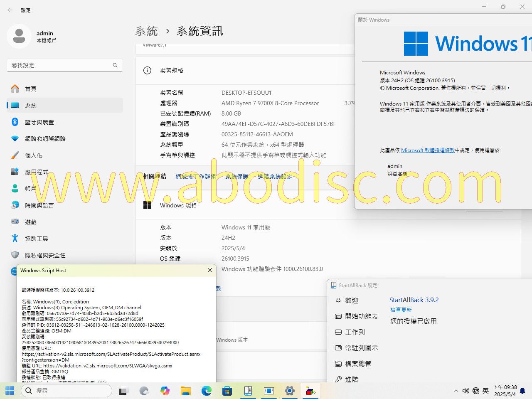Screen dimensions: 532x399
Task: Click the magnifier icon in 尋找設定 box
Action: tap(115, 65)
